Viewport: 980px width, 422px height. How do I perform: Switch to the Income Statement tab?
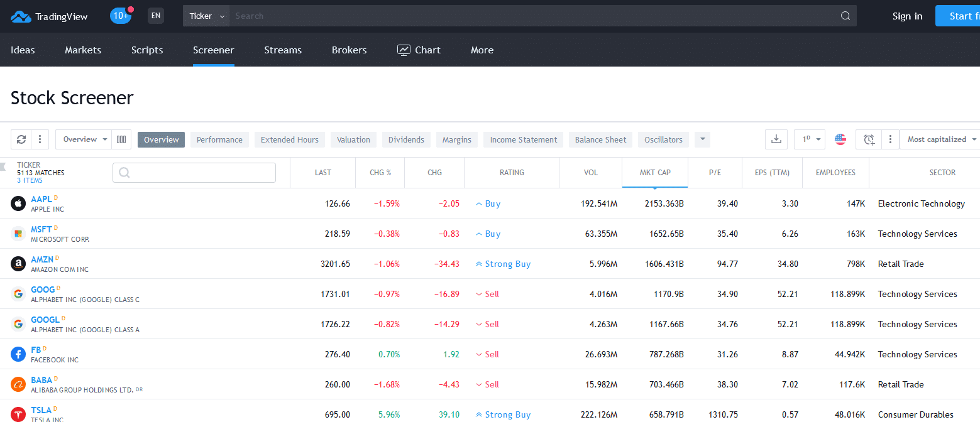524,139
